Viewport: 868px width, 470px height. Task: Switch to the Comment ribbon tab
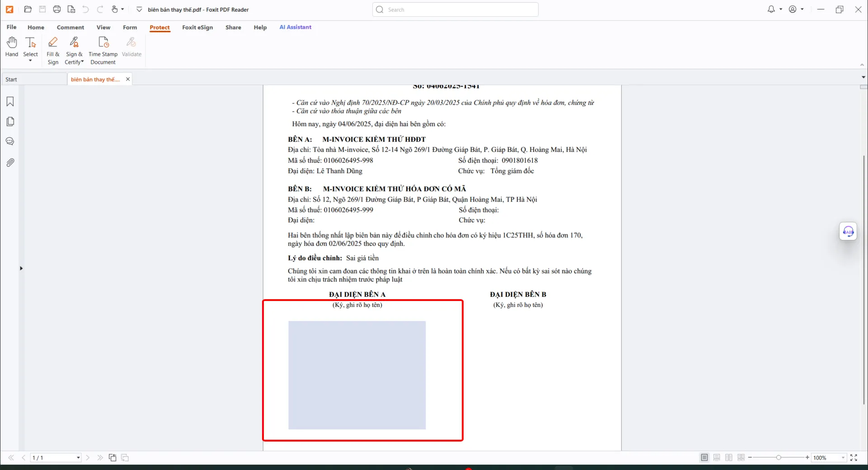70,27
